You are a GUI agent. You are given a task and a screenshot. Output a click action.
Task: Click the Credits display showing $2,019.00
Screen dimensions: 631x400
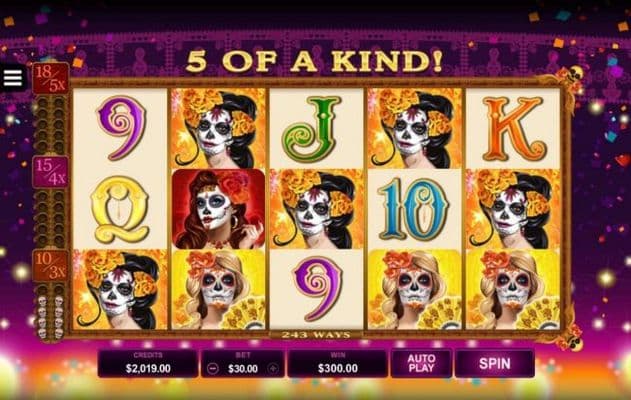(148, 363)
